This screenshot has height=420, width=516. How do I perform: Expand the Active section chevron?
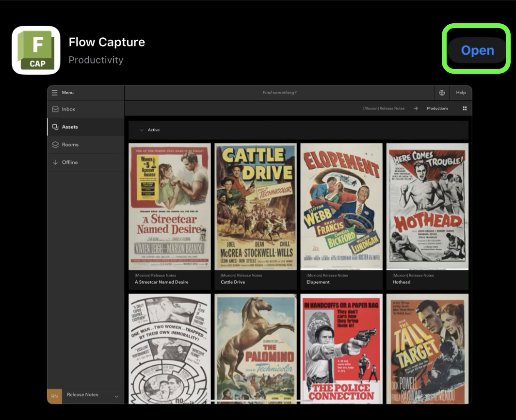pos(142,130)
